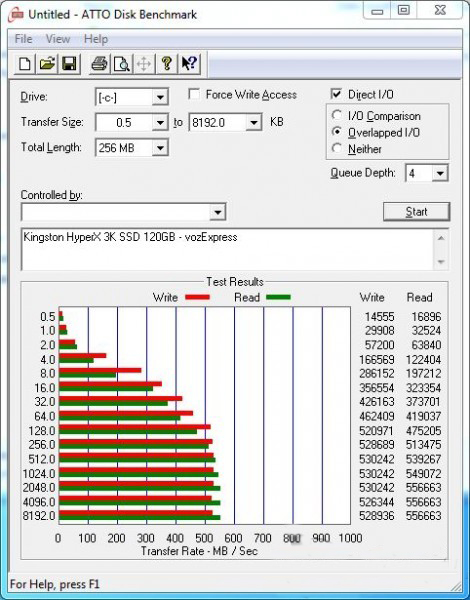Uncheck the Direct I/O checkbox
Viewport: 470px width, 600px height.
[x=336, y=94]
